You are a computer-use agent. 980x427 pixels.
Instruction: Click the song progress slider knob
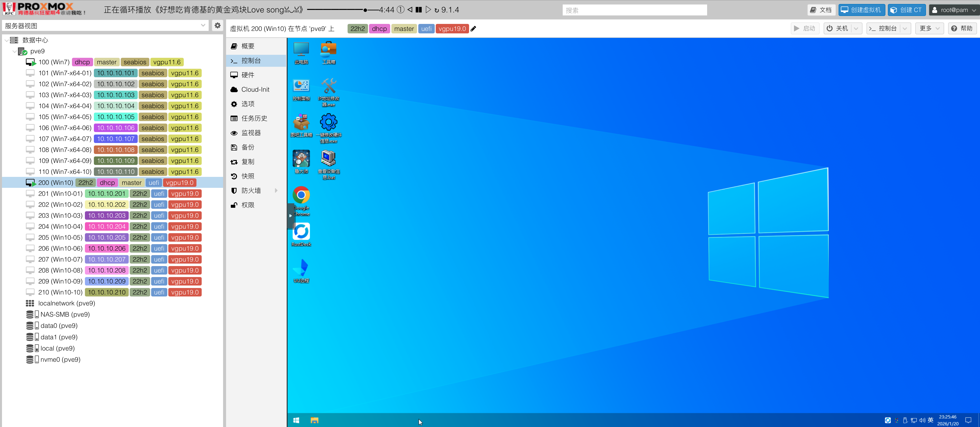[x=365, y=10]
